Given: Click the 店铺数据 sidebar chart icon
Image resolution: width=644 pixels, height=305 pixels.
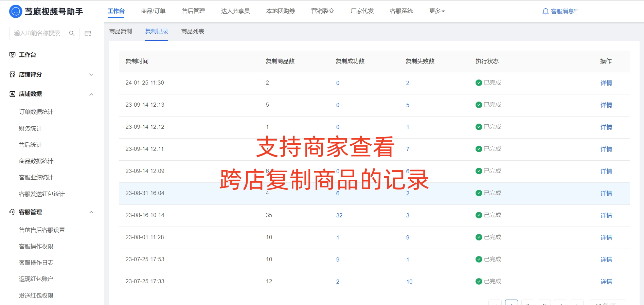Looking at the screenshot, I should coord(13,94).
